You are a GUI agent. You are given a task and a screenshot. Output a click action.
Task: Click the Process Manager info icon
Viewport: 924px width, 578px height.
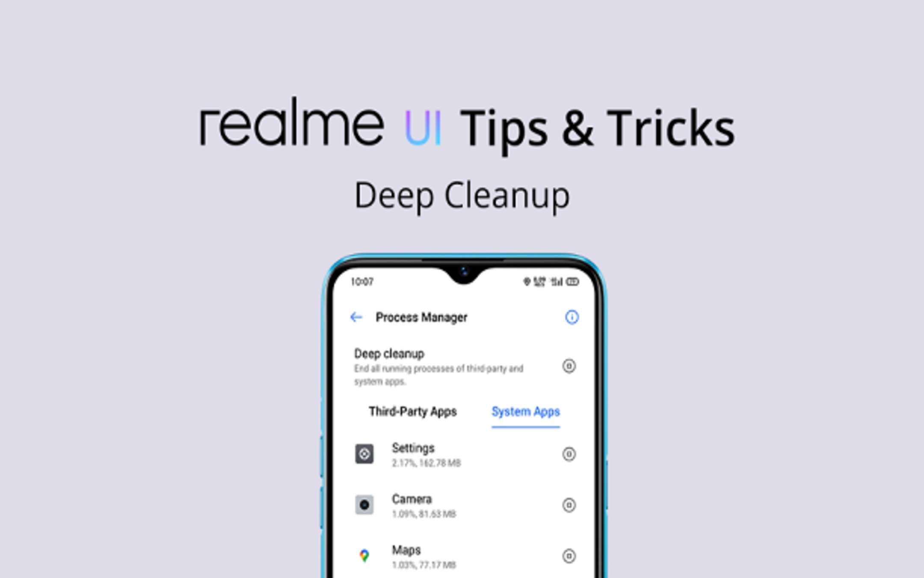click(572, 316)
